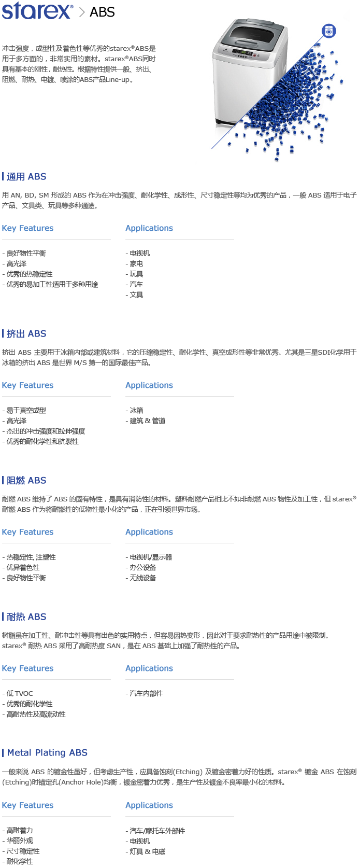Select the 低 TVOC feature item
Screen dimensions: 359x868
point(20,694)
